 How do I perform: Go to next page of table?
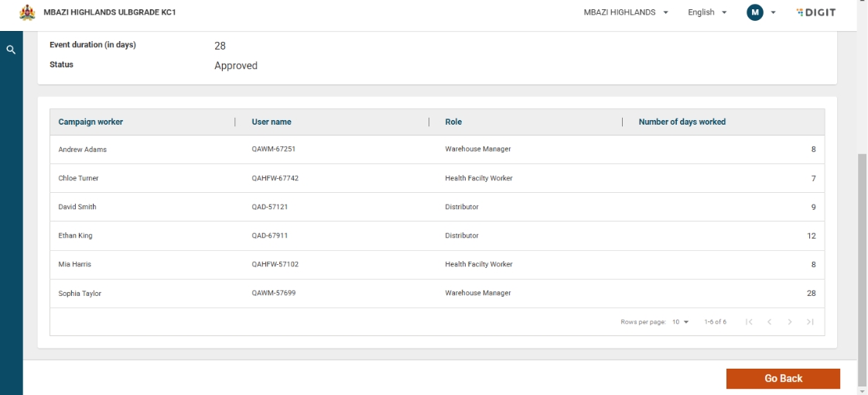[790, 322]
